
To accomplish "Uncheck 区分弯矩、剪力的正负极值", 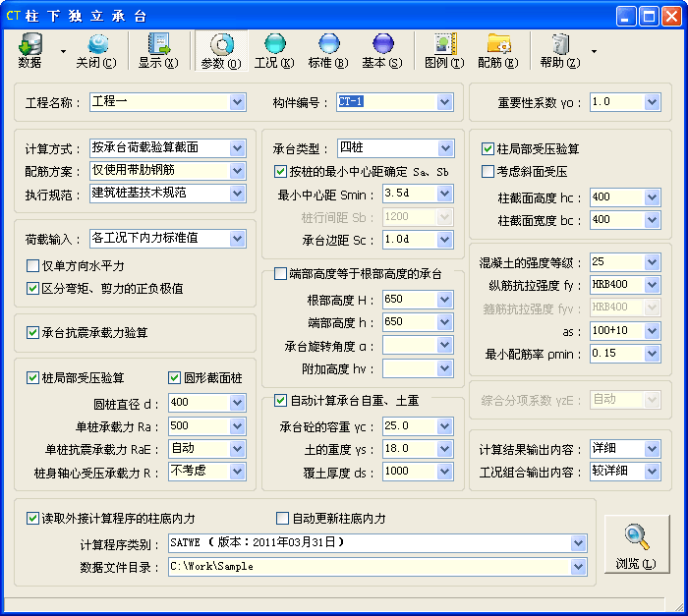I will point(32,288).
